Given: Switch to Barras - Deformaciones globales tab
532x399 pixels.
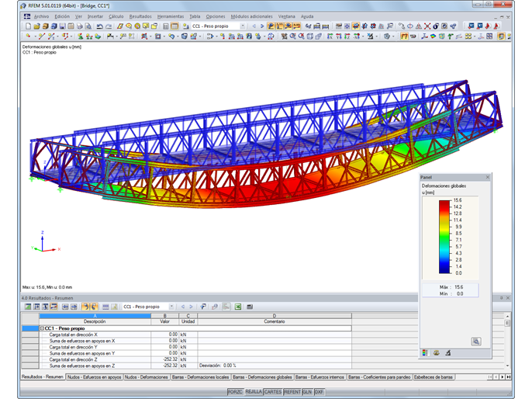Looking at the screenshot, I should coord(262,377).
